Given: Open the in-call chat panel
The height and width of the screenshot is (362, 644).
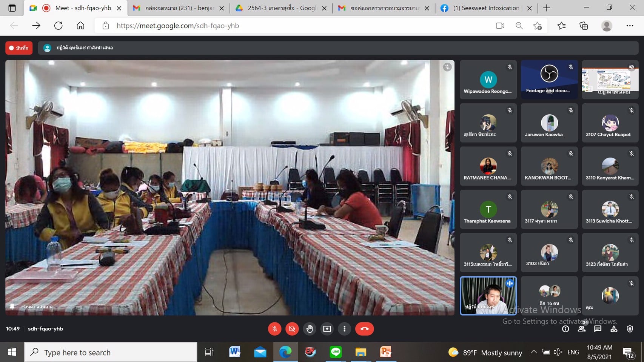Looking at the screenshot, I should [598, 329].
